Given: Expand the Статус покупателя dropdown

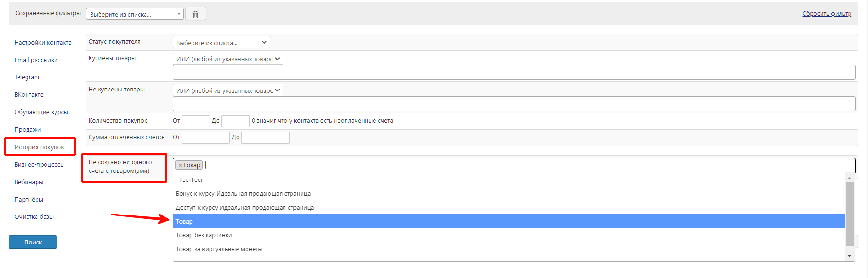Looking at the screenshot, I should coord(221,43).
